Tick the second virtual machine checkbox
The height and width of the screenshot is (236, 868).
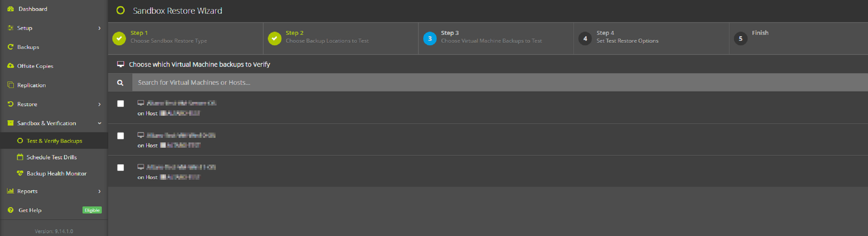120,136
